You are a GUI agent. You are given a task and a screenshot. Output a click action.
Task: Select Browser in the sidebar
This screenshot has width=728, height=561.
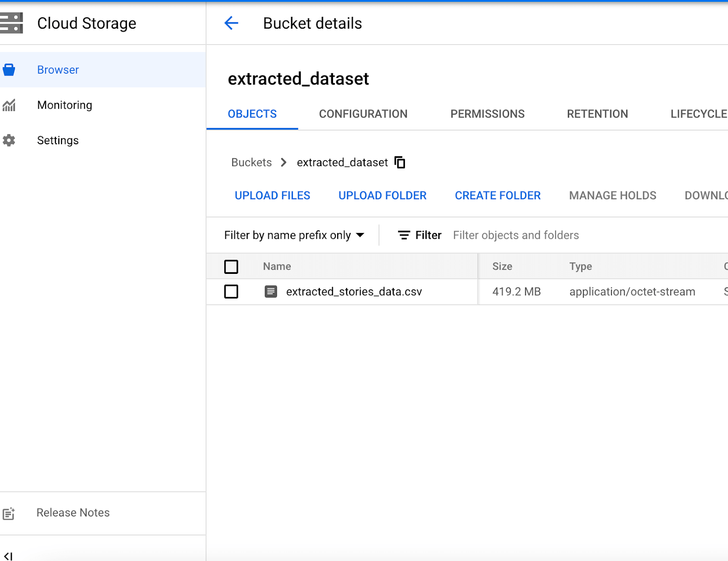(103, 70)
